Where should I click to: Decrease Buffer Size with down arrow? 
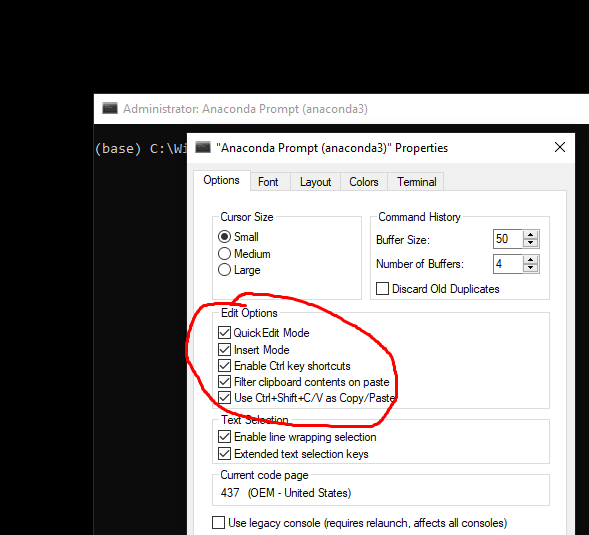click(x=531, y=243)
